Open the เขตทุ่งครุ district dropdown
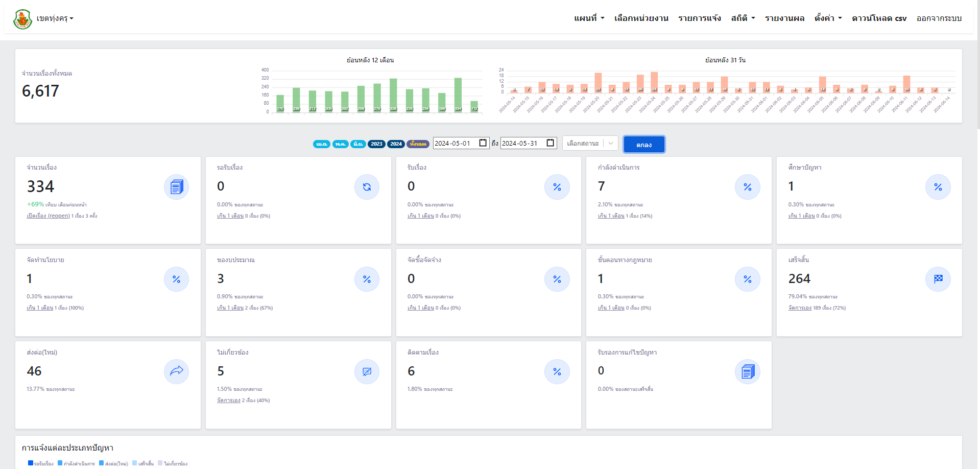The image size is (980, 469). 55,18
